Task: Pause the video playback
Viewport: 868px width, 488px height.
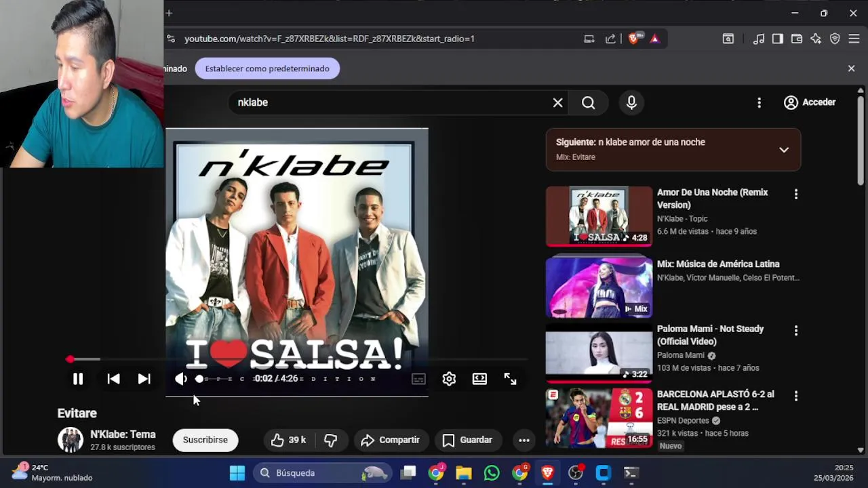Action: pyautogui.click(x=78, y=379)
